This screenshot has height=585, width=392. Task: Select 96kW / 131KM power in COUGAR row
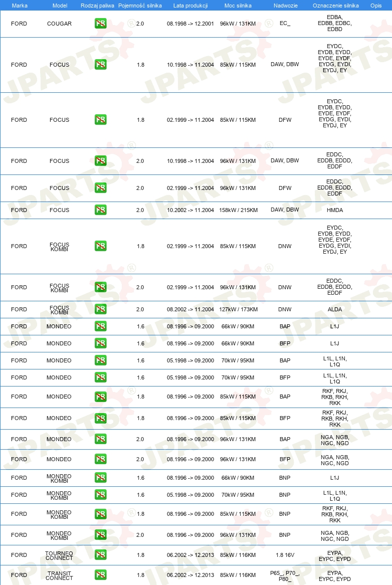[x=238, y=24]
